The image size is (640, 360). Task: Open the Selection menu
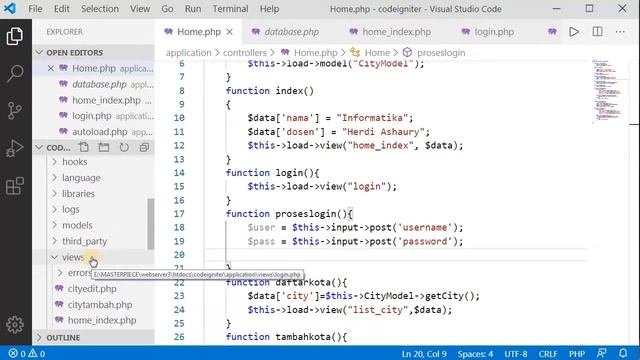pyautogui.click(x=100, y=9)
